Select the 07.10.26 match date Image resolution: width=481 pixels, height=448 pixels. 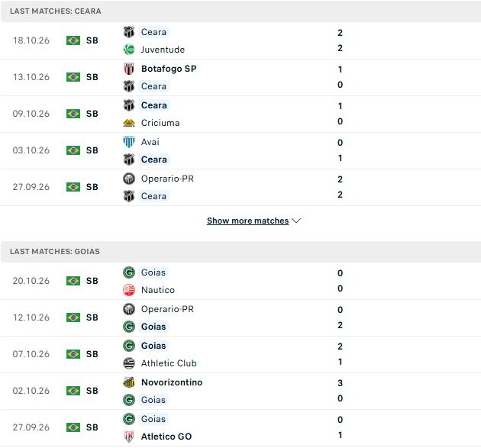31,354
